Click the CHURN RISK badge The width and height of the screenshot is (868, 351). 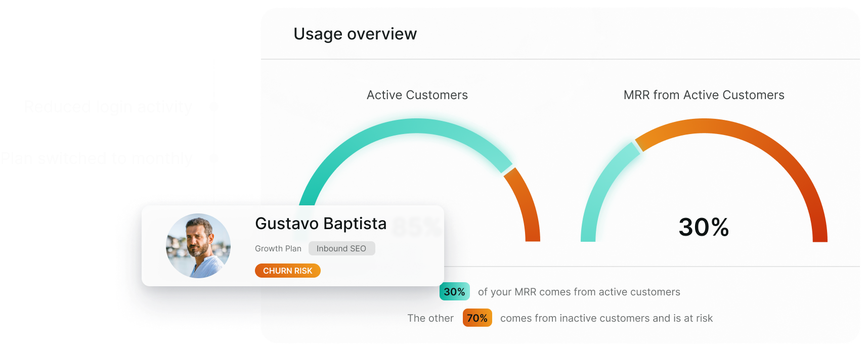click(x=287, y=271)
